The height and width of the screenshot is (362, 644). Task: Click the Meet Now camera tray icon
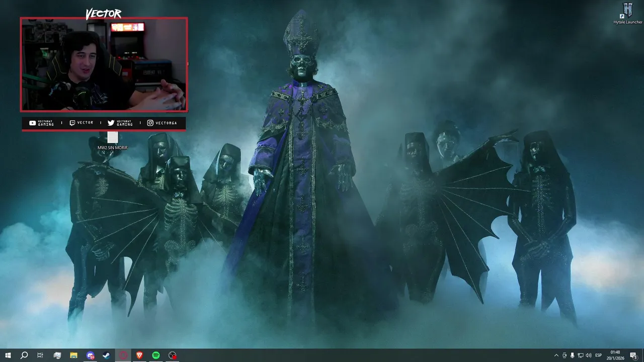point(565,355)
